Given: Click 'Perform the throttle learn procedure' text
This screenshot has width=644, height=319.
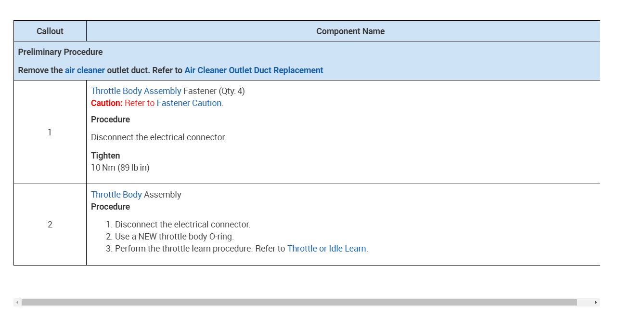Looking at the screenshot, I should [x=185, y=249].
